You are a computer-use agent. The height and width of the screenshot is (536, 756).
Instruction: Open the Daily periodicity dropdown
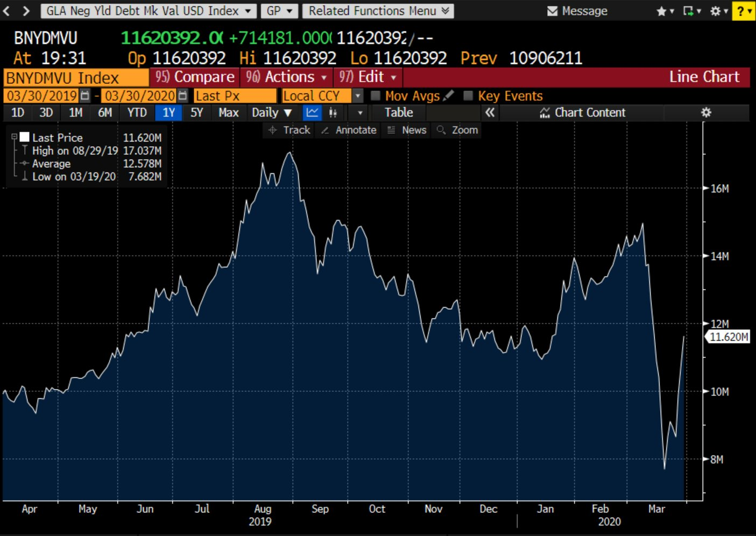click(x=272, y=112)
